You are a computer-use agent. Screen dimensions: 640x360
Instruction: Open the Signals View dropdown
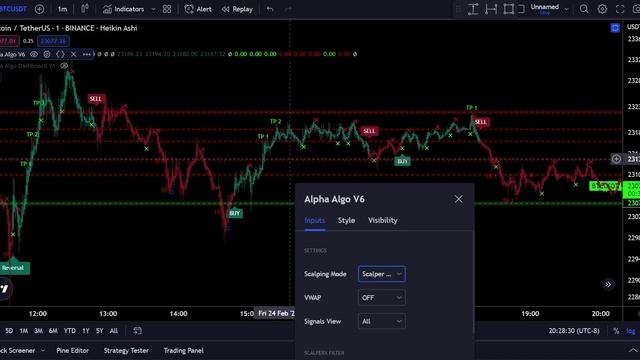[382, 321]
